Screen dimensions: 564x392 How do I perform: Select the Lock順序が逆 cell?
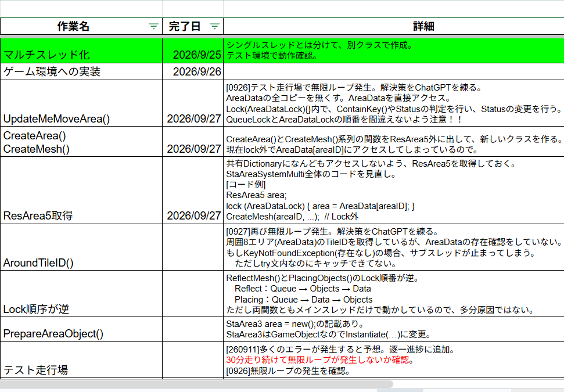coord(81,294)
